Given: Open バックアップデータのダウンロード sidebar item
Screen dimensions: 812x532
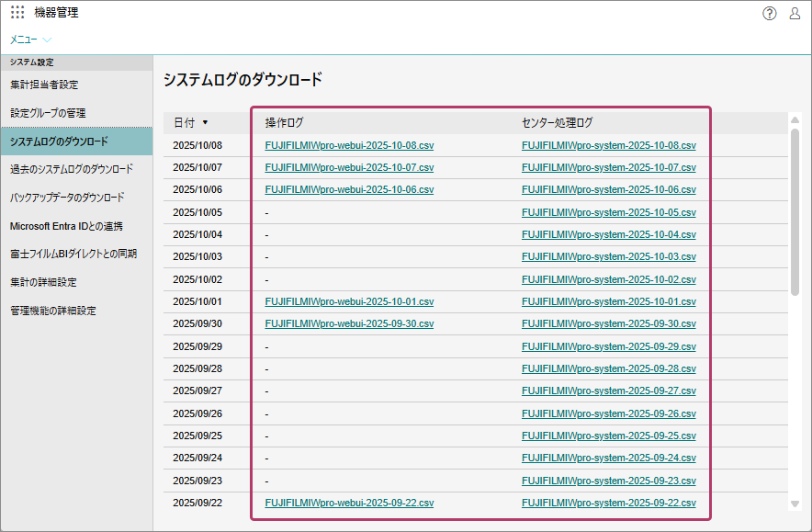Looking at the screenshot, I should click(x=67, y=198).
